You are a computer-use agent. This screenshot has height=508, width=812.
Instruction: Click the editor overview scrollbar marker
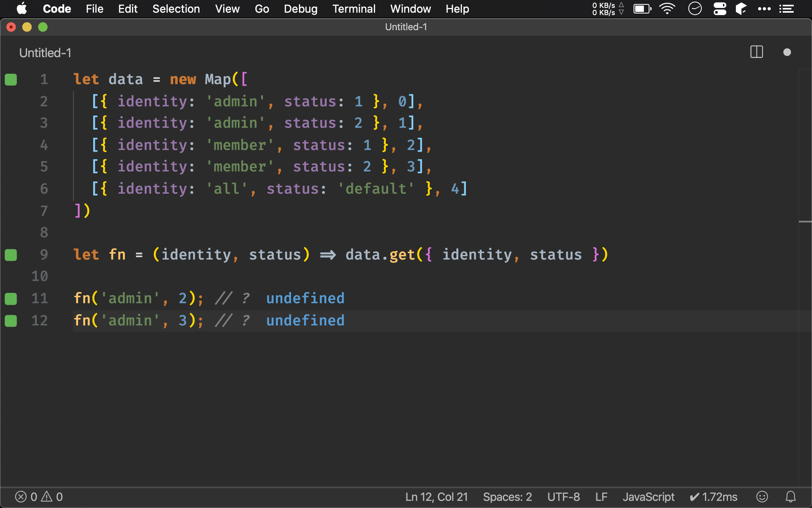click(805, 221)
